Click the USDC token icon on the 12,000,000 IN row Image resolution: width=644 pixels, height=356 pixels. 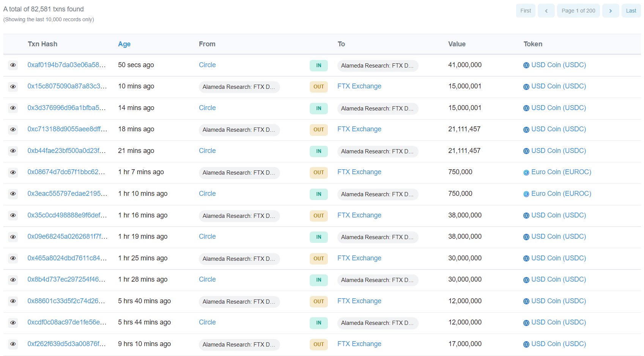point(526,323)
